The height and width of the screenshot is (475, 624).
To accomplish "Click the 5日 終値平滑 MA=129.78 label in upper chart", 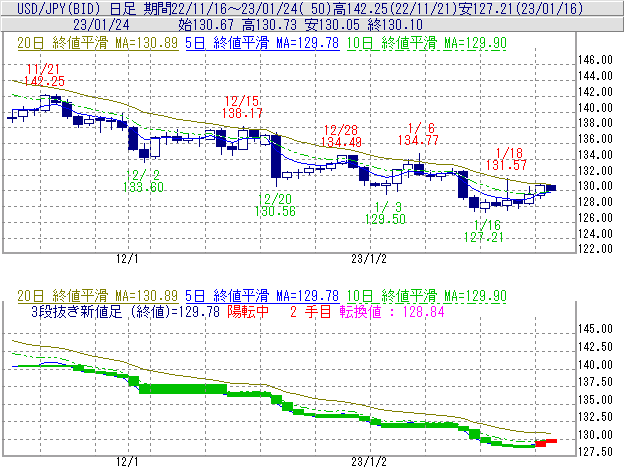I will 262,43.
